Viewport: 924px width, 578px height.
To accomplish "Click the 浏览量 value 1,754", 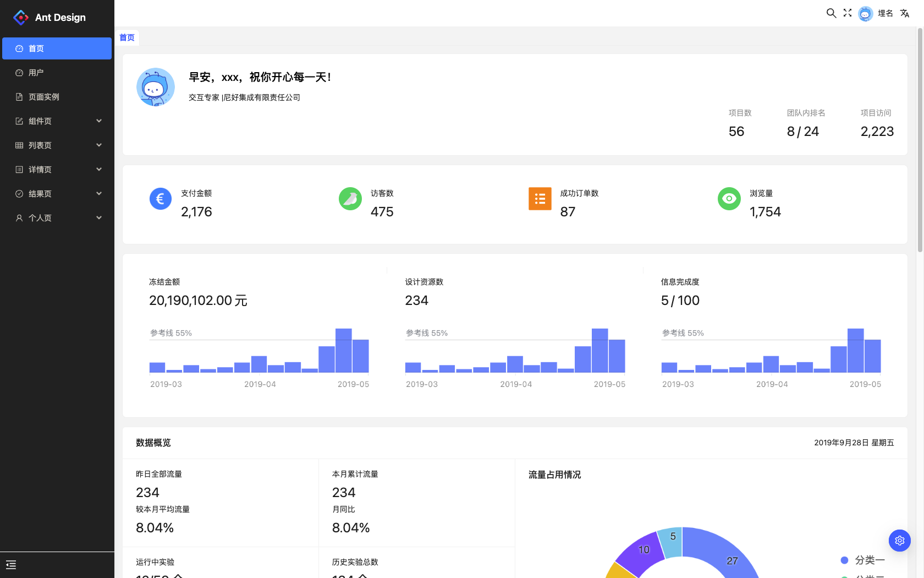I will (x=765, y=212).
